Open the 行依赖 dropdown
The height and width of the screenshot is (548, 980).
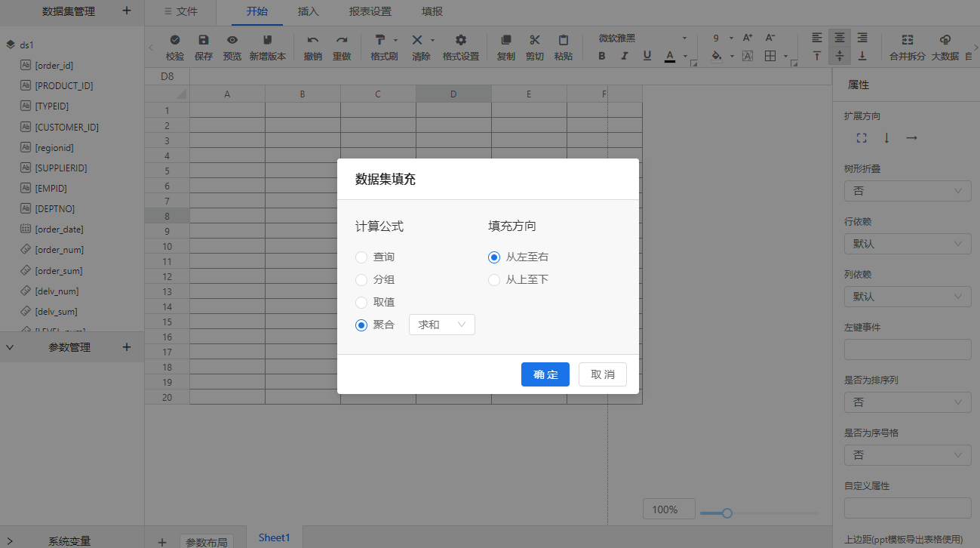(x=908, y=244)
